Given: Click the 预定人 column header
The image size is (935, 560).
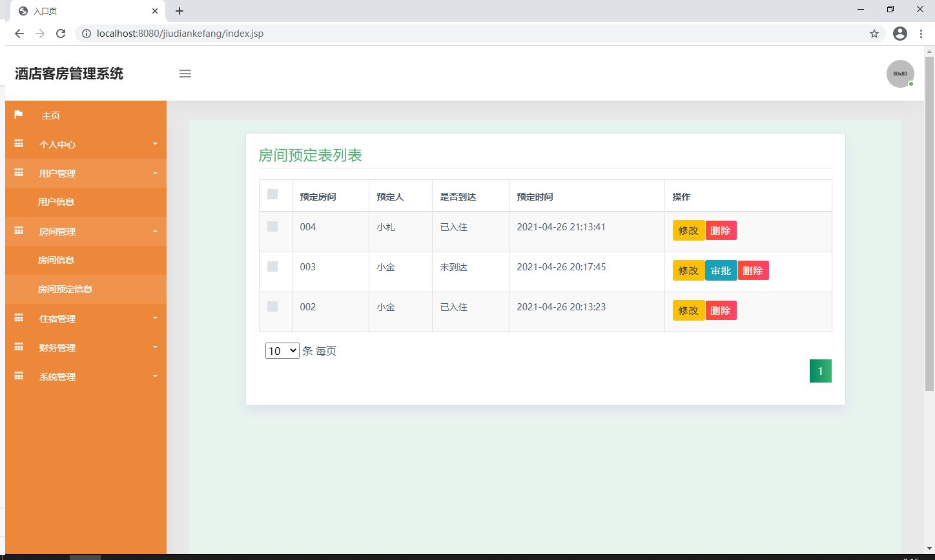Looking at the screenshot, I should (x=390, y=197).
